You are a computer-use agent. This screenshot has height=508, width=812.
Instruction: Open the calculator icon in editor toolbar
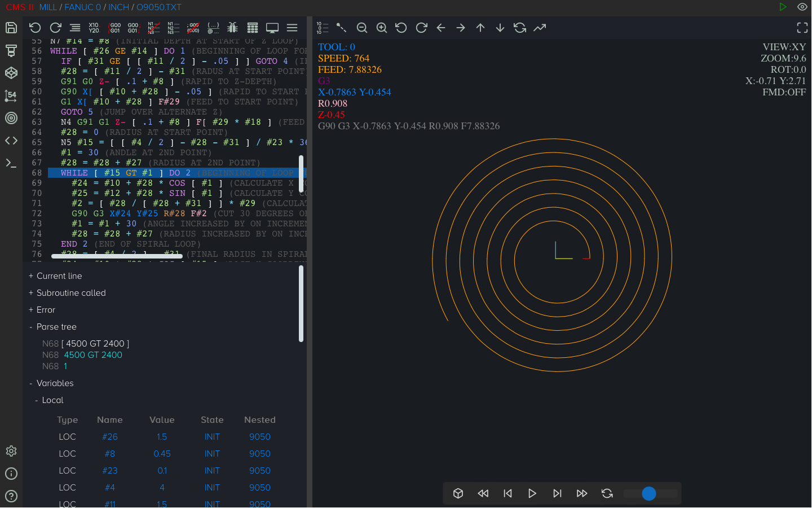tap(253, 28)
